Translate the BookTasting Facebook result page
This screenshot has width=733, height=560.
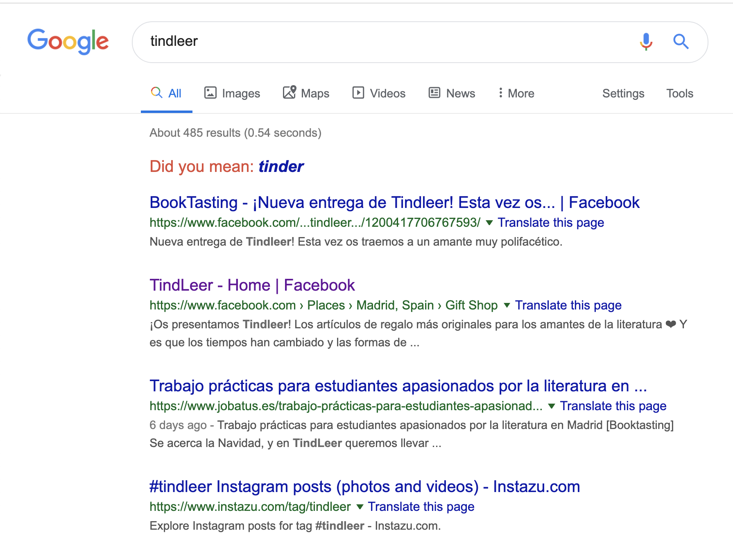point(551,223)
